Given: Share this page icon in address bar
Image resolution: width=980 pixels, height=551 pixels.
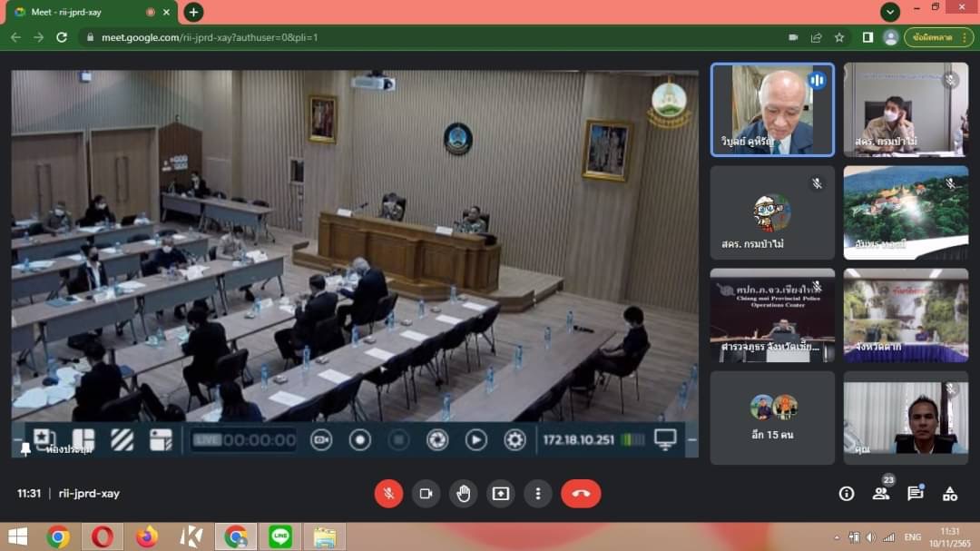Looking at the screenshot, I should pyautogui.click(x=817, y=37).
